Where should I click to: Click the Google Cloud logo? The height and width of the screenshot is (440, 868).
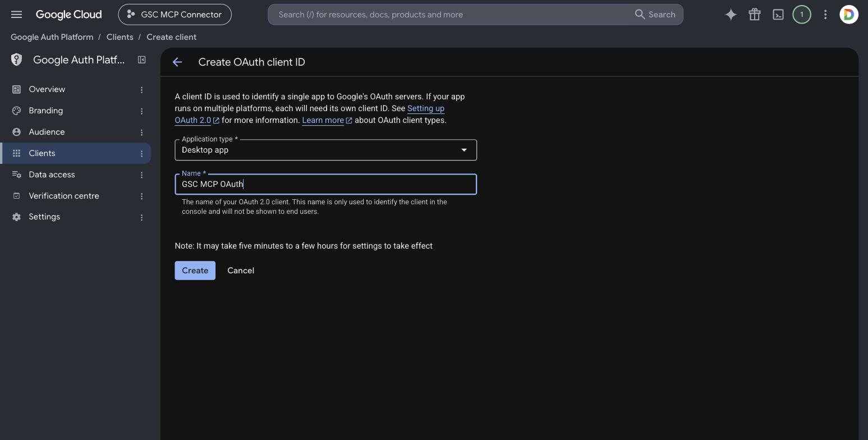tap(69, 15)
